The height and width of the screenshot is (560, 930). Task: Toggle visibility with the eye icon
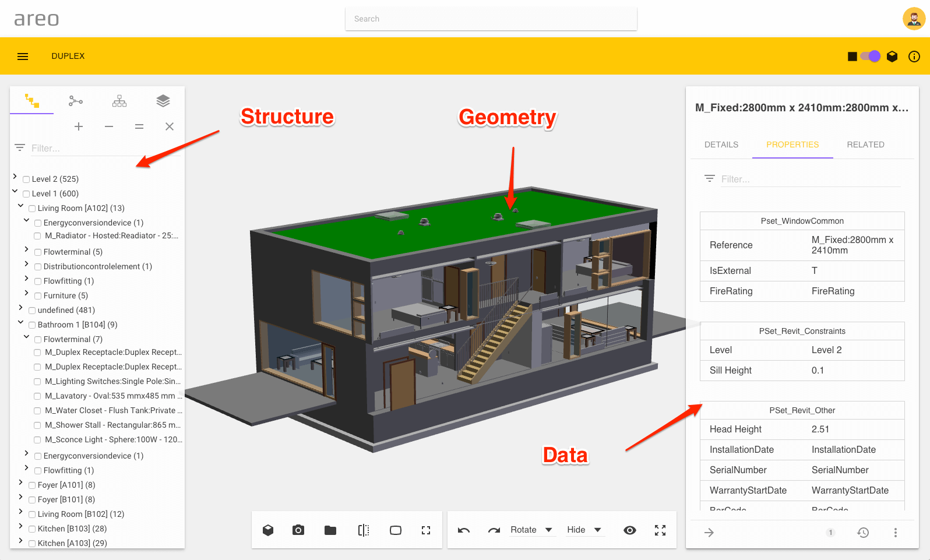click(630, 530)
